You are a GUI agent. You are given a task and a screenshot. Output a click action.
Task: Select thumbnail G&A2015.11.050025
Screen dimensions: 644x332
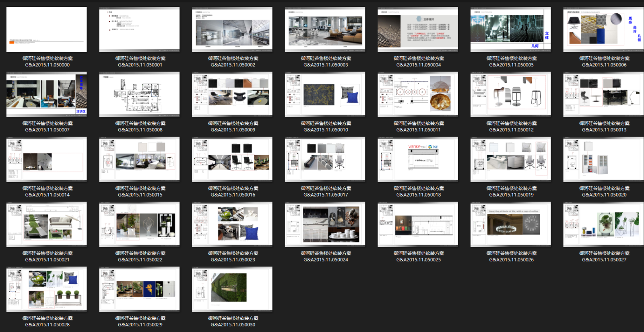pos(418,224)
